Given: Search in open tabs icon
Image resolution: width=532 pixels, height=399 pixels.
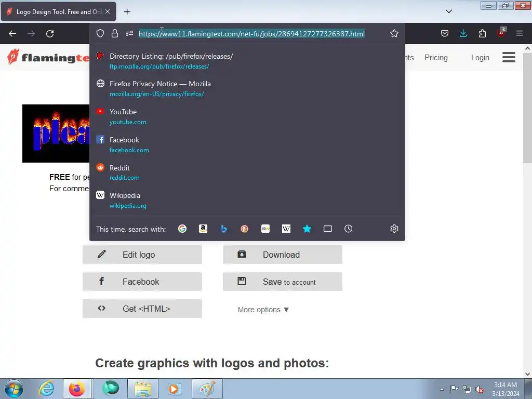Looking at the screenshot, I should pos(328,229).
